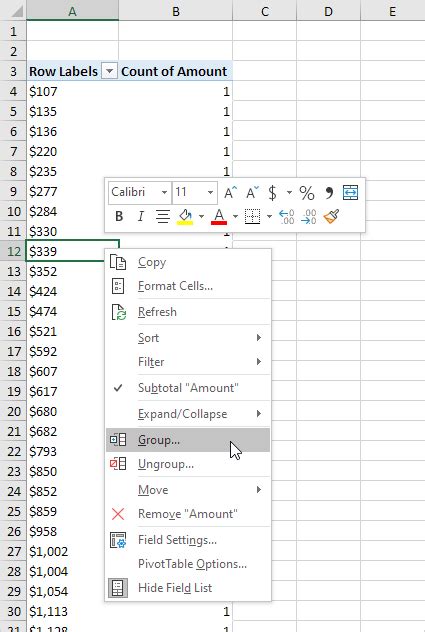Toggle bold in the mini toolbar
The width and height of the screenshot is (425, 632).
pyautogui.click(x=119, y=216)
